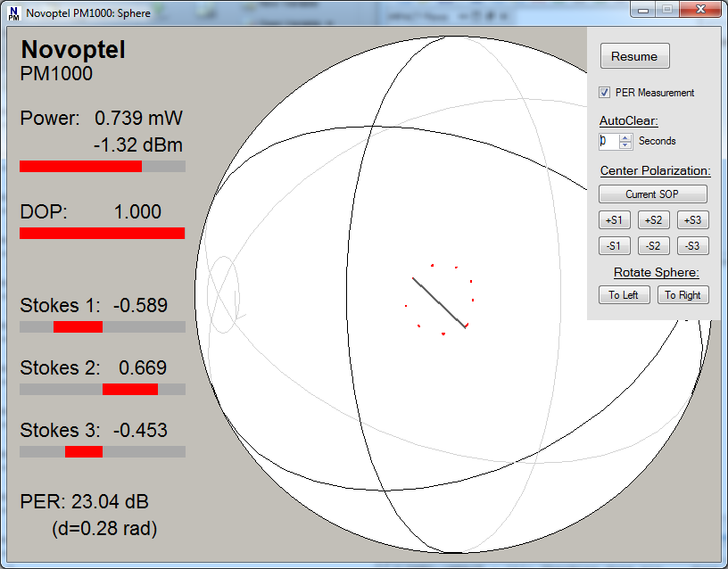Click the Stokes 2 indicator bar
Viewport: 728px width, 569px height.
coord(129,389)
